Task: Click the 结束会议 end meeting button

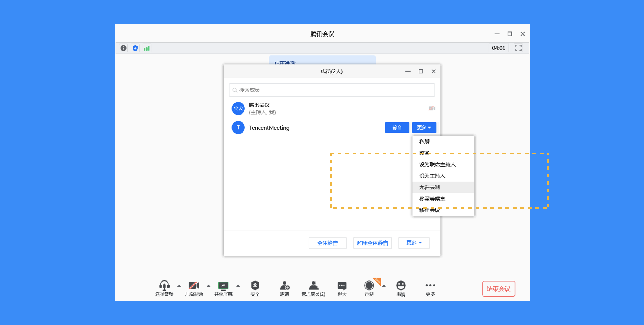Action: pyautogui.click(x=498, y=289)
